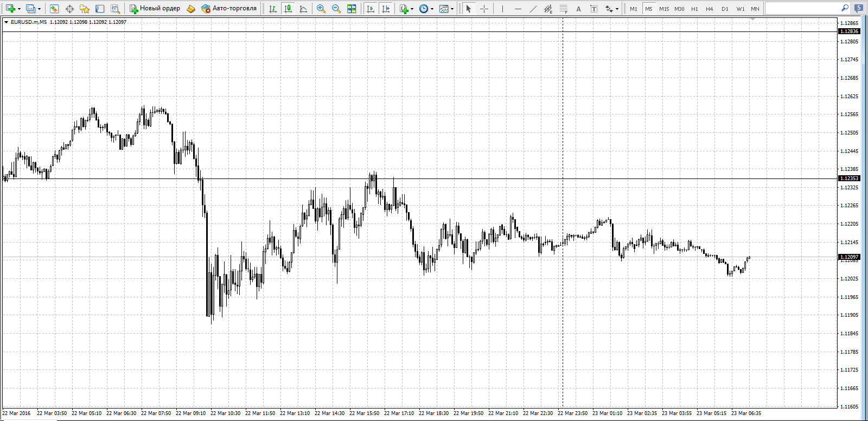Switch to the M30 timeframe
Image resolution: width=868 pixels, height=421 pixels.
click(679, 9)
